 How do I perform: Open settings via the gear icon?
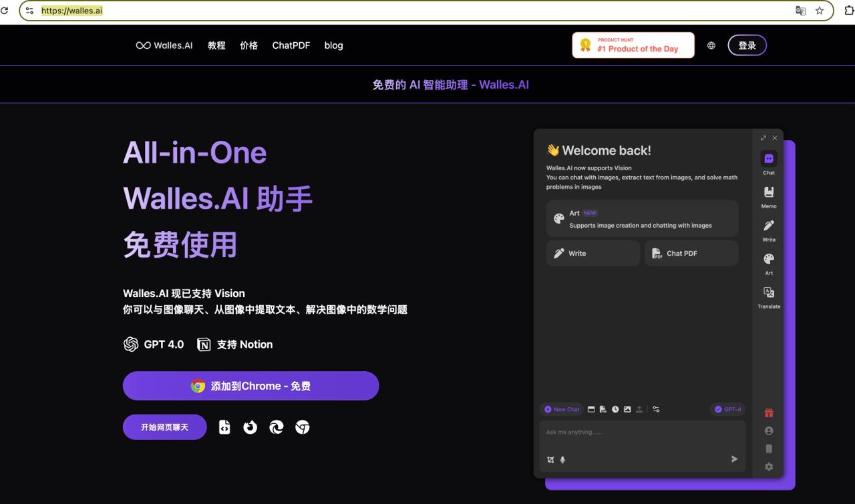coord(769,467)
